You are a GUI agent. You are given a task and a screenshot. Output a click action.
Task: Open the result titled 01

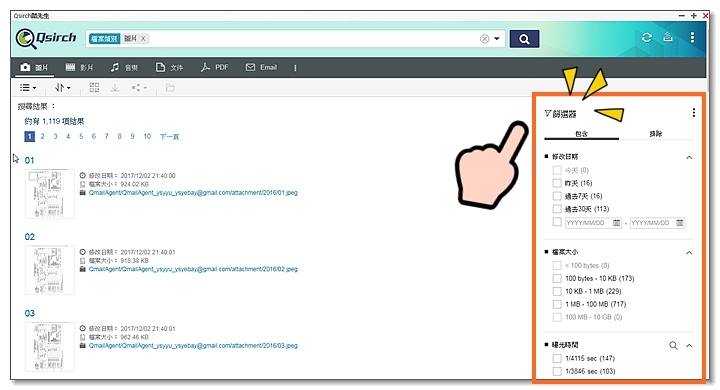(x=29, y=160)
